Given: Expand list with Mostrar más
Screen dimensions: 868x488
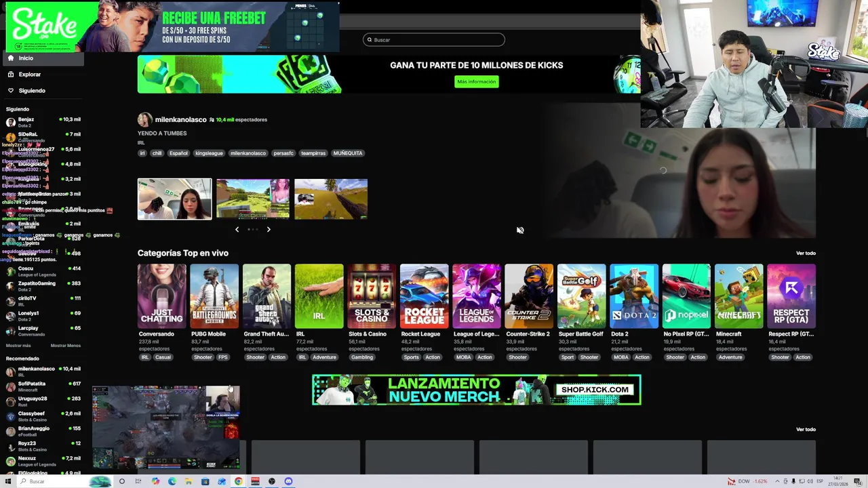Looking at the screenshot, I should pos(18,346).
